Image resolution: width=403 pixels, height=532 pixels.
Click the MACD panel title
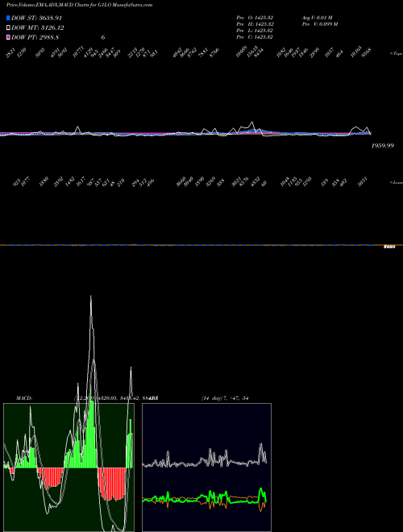coord(24,398)
